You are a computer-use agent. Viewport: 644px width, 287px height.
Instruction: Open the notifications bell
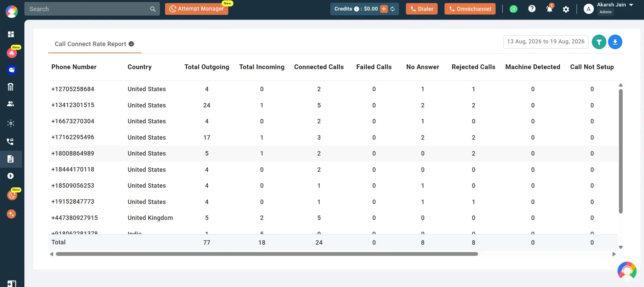[x=549, y=9]
